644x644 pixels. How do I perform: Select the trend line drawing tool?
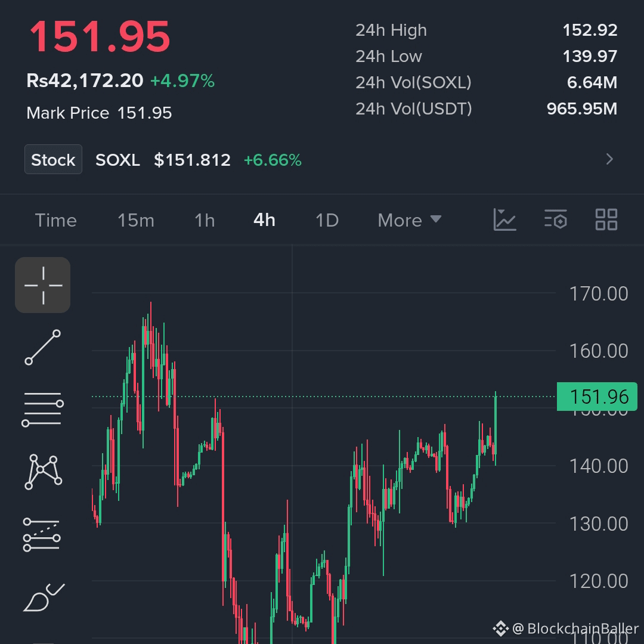click(x=43, y=348)
